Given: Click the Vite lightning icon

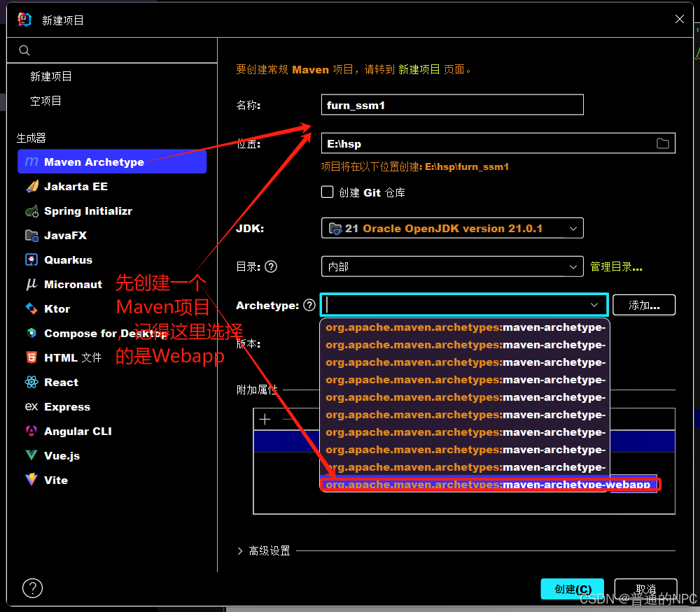Looking at the screenshot, I should tap(31, 480).
